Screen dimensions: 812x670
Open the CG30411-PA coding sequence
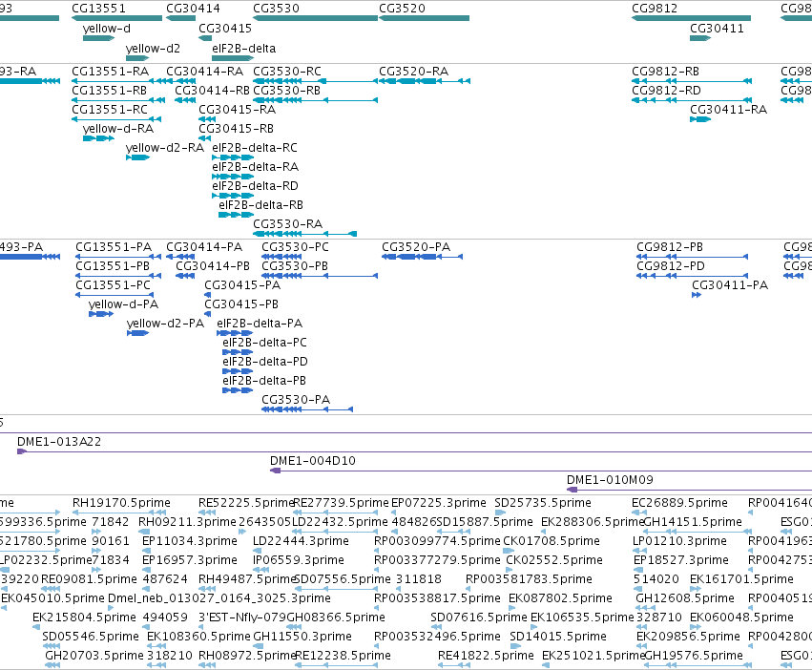click(x=697, y=295)
